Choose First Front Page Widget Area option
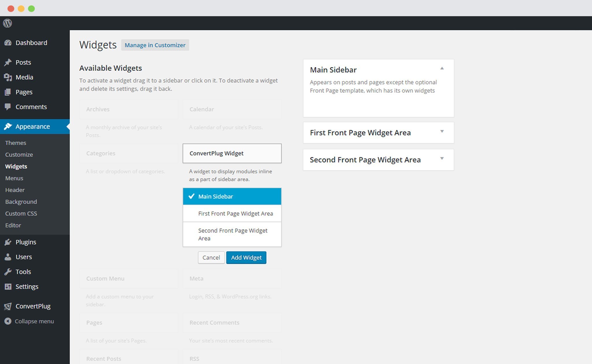Viewport: 592px width, 364px height. click(232, 213)
